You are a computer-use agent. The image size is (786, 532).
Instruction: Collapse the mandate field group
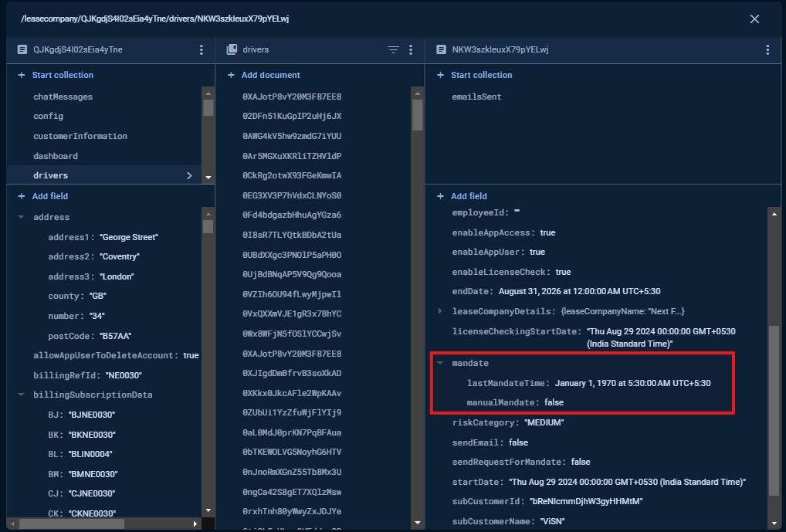tap(440, 363)
